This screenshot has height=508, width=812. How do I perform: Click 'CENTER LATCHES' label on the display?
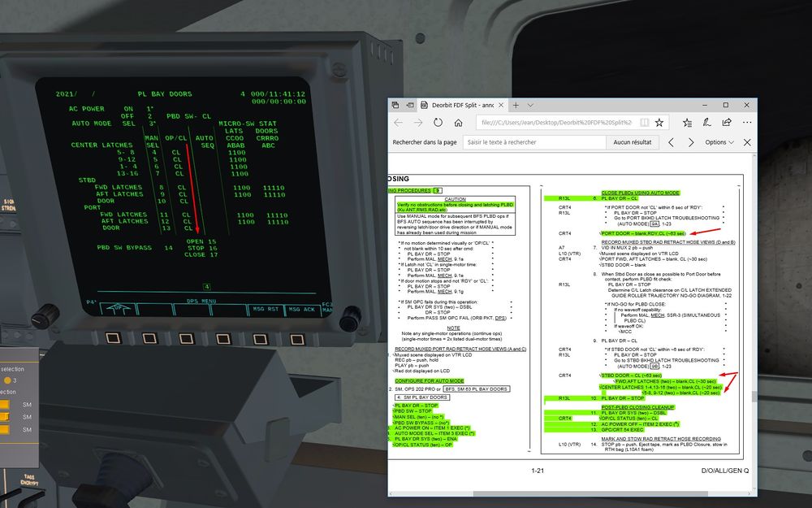point(101,145)
